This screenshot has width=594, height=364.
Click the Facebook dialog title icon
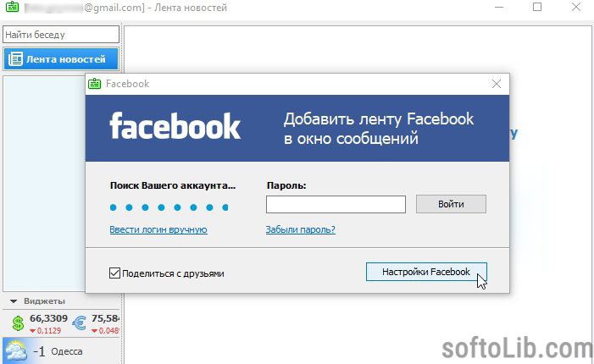[94, 84]
